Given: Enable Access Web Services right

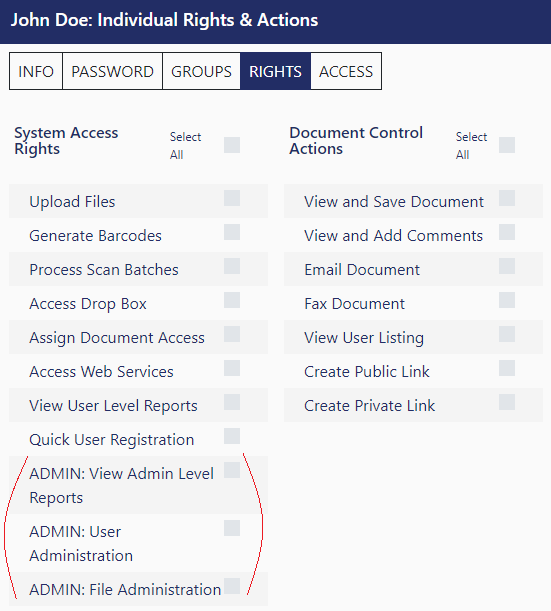Looking at the screenshot, I should [232, 368].
